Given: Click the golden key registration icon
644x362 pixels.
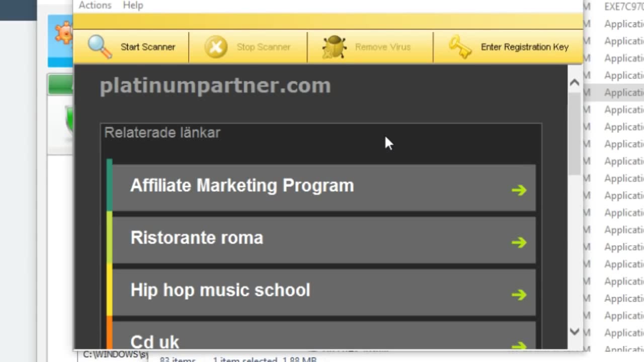Looking at the screenshot, I should pyautogui.click(x=460, y=47).
